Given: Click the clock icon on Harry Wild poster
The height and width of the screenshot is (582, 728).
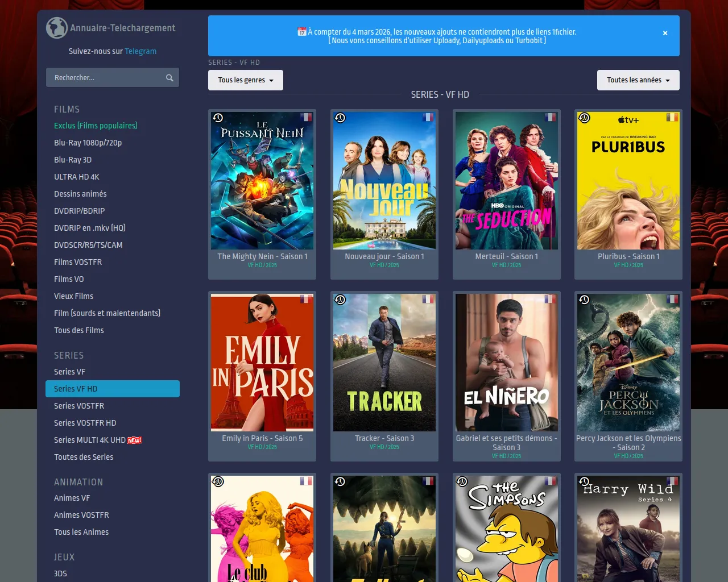Looking at the screenshot, I should click(x=584, y=481).
